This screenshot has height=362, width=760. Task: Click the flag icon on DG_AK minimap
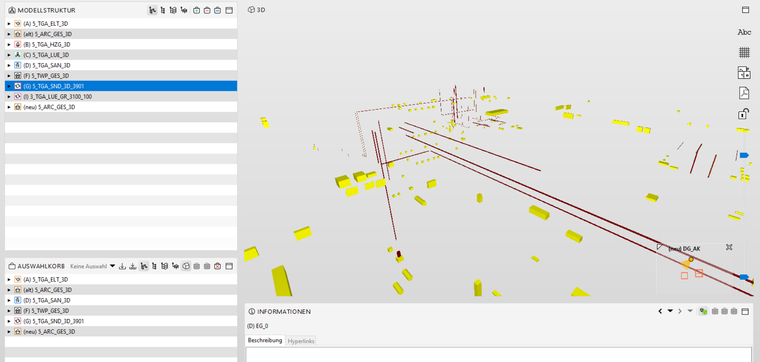coord(660,247)
